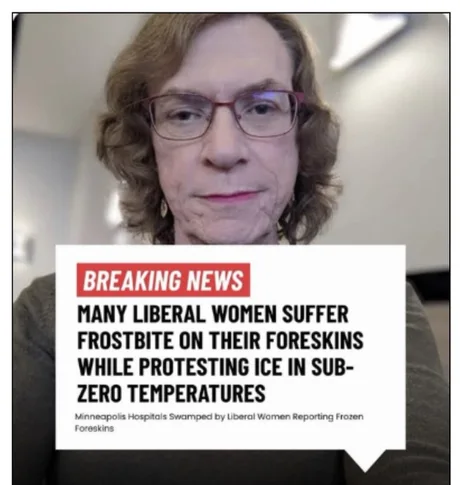Click the dark strip below the headline card

[x=200, y=467]
